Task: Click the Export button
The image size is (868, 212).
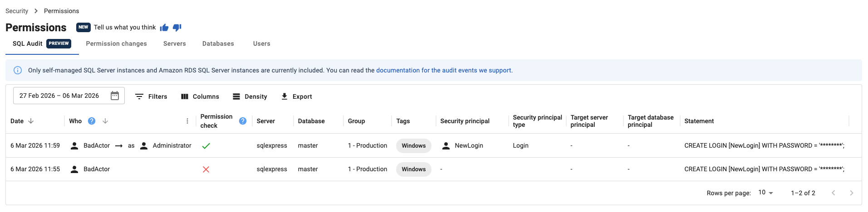Action: [x=297, y=96]
